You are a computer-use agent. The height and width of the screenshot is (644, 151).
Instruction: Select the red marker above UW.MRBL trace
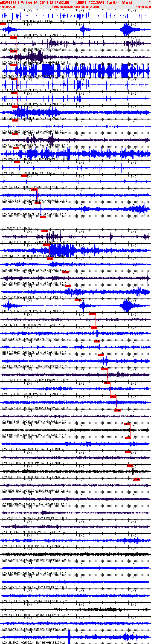pos(130,465)
